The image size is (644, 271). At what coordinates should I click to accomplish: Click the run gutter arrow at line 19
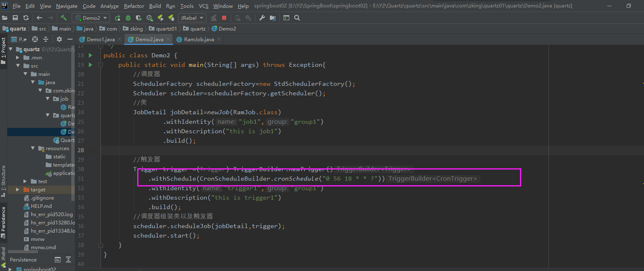90,65
